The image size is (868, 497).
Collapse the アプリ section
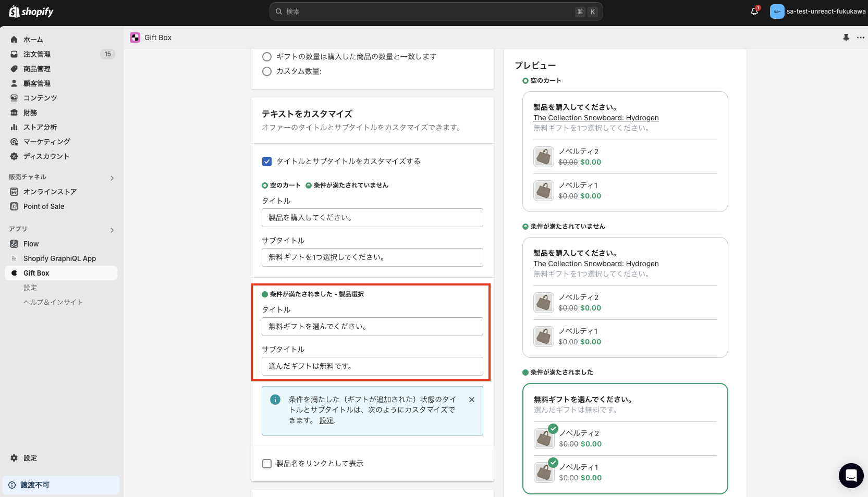coord(112,230)
